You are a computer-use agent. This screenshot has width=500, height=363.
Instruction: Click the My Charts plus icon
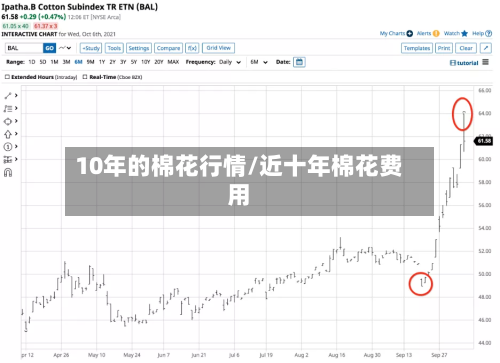(x=410, y=33)
